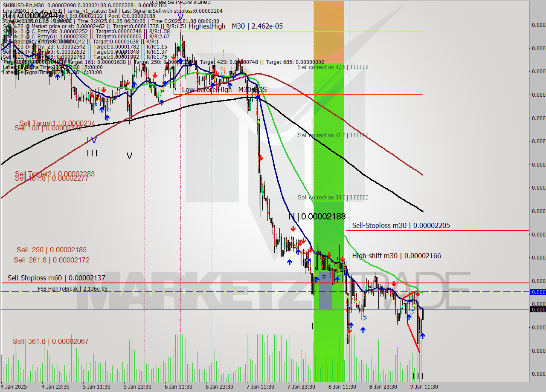Click the Sell 361.8 | 0.00002067 label
This screenshot has width=546, height=392.
click(51, 341)
